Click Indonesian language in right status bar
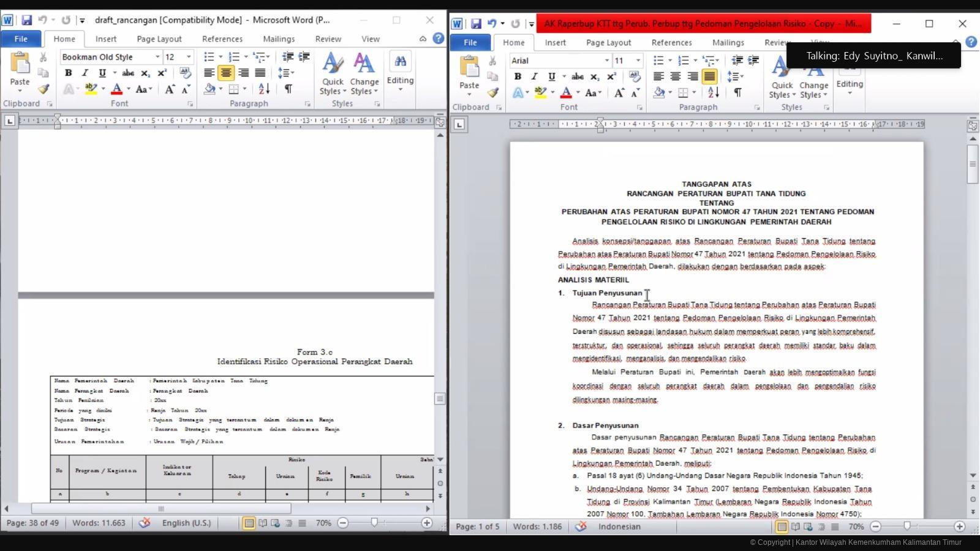 pos(619,527)
